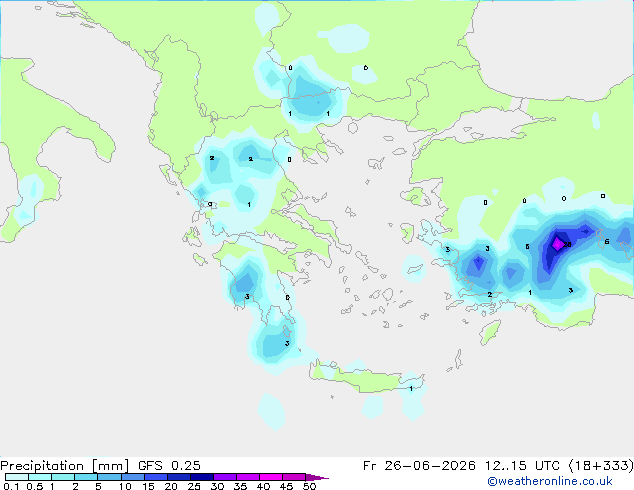The image size is (634, 490).
Task: Click the 'GFS 0.25' model label
Action: click(169, 466)
